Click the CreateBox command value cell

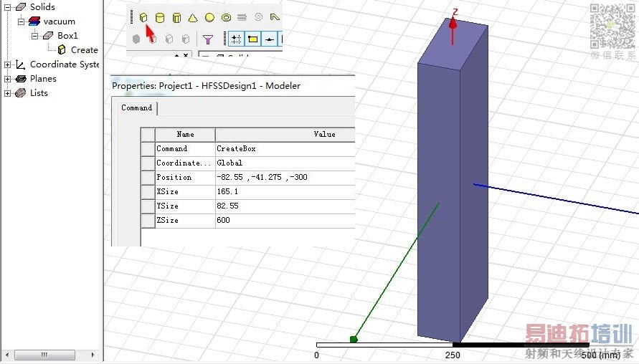pos(285,149)
